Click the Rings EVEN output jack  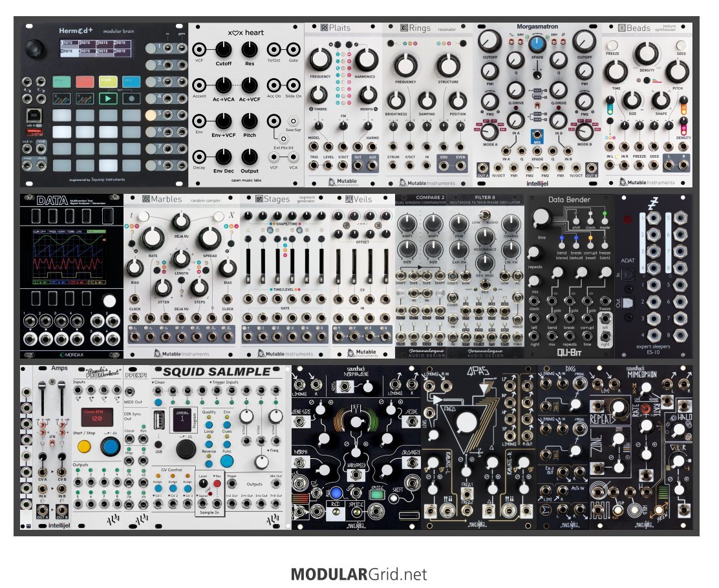[460, 165]
